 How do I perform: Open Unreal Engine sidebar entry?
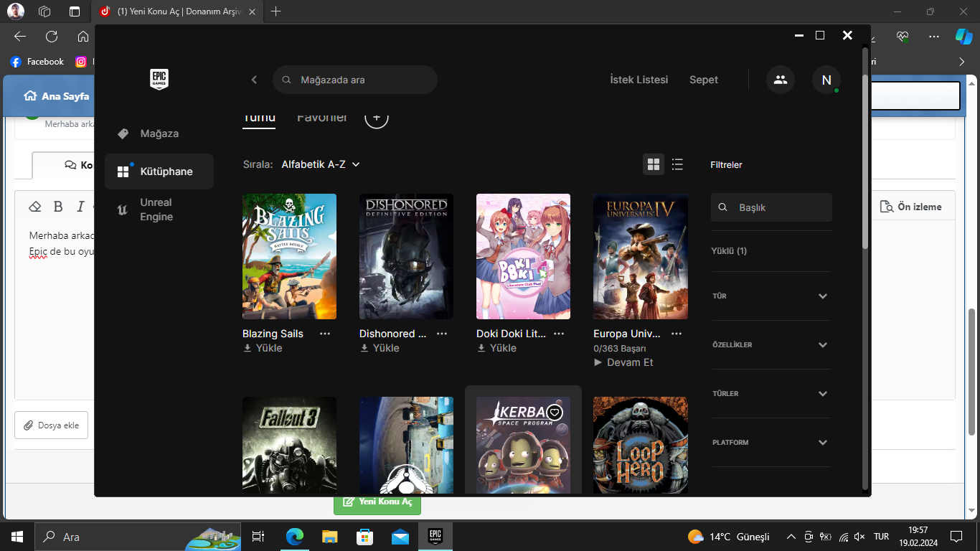point(159,209)
